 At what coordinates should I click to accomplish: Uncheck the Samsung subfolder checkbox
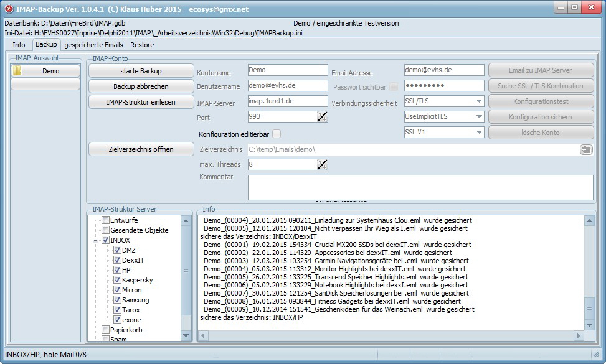[117, 300]
